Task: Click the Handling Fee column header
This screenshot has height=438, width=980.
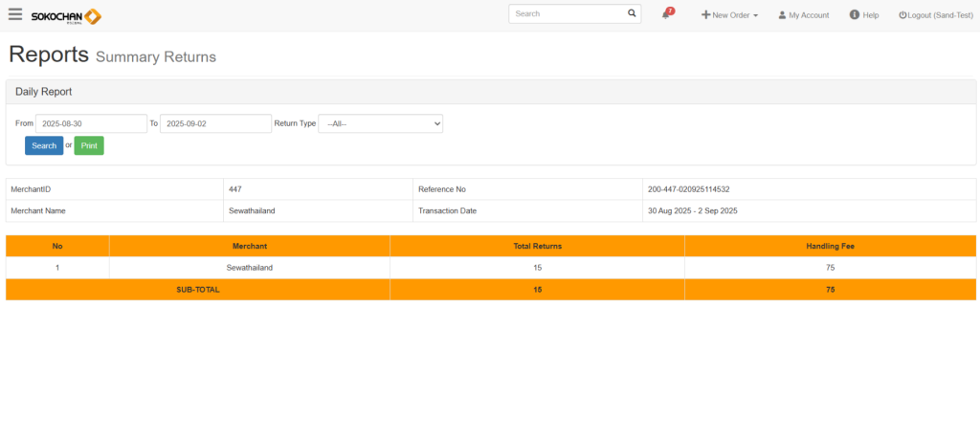Action: (x=830, y=246)
